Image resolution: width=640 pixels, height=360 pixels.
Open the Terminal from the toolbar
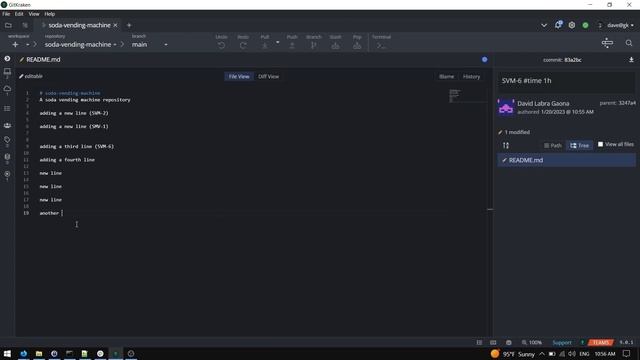[x=381, y=42]
